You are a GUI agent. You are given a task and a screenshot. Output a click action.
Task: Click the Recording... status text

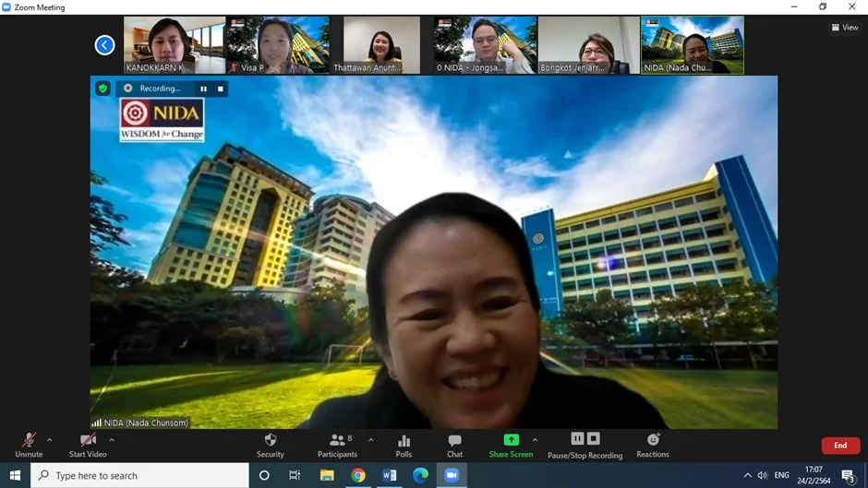click(160, 89)
